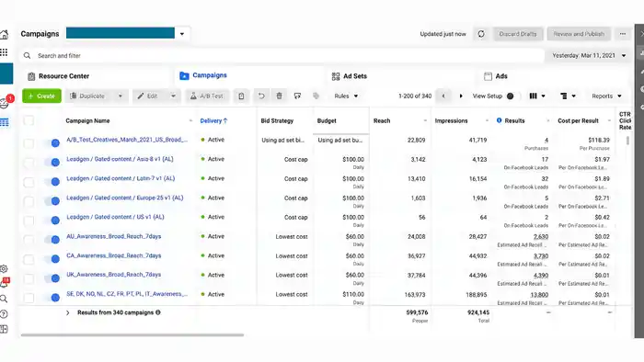
Task: Go to next page of campaigns
Action: [461, 96]
